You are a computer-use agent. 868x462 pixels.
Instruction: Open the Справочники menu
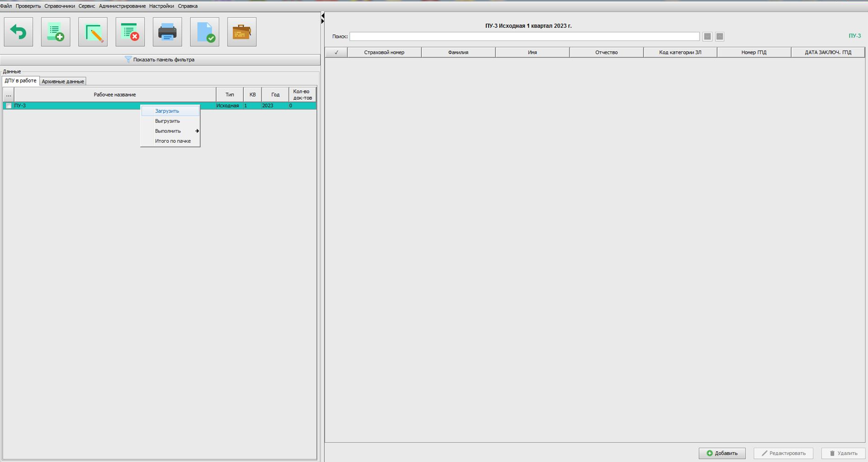point(59,6)
